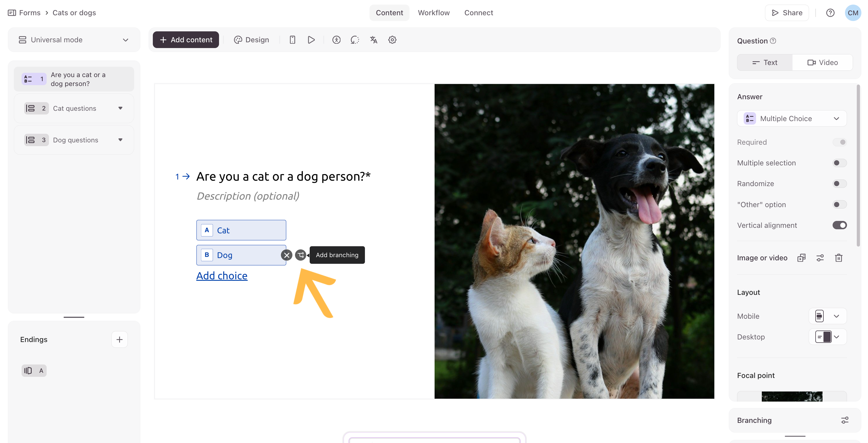Viewport: 868px width, 443px height.
Task: Click the Add choice link
Action: click(x=222, y=276)
